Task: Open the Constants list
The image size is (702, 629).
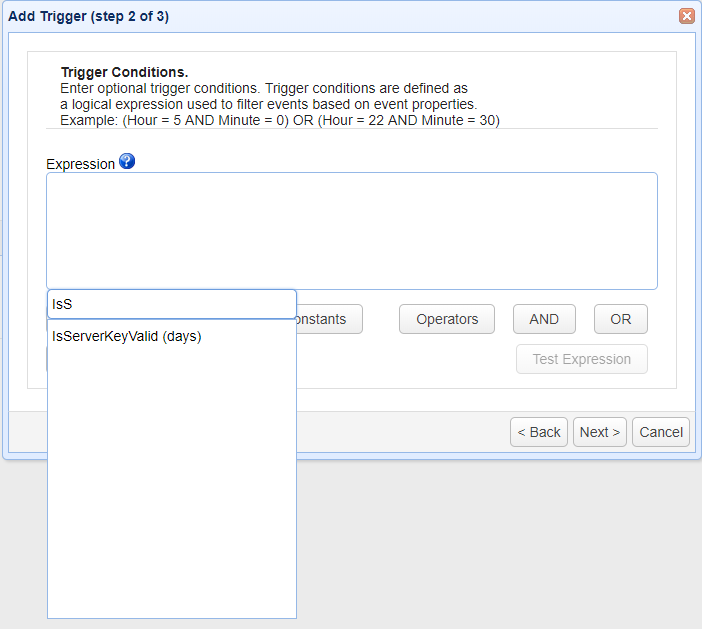Action: point(329,320)
